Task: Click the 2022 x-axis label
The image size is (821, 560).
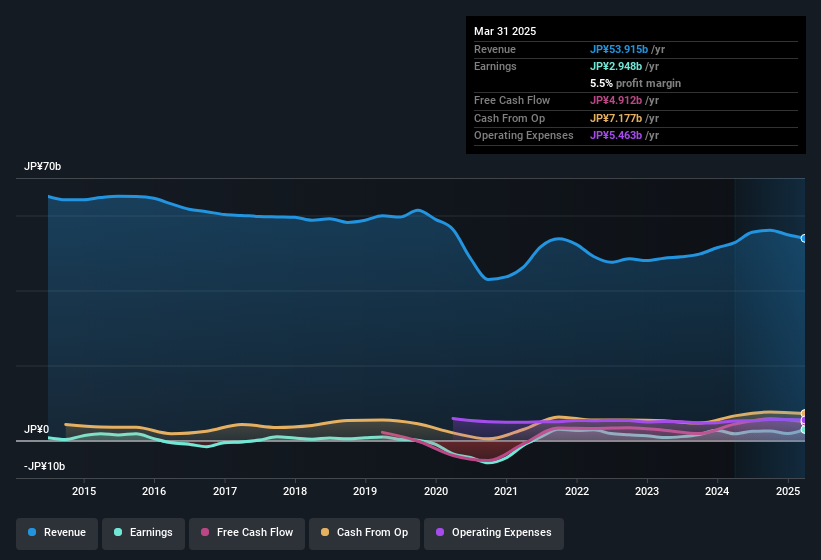Action: pos(576,491)
